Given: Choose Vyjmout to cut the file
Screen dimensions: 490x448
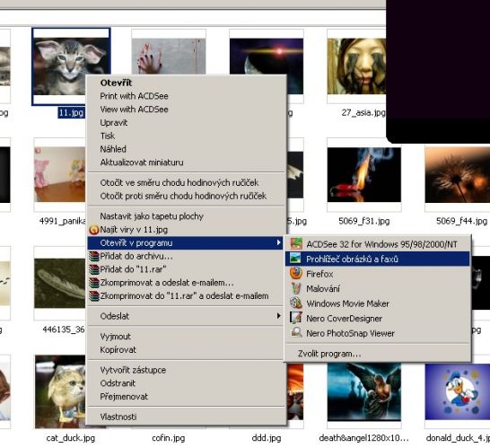Looking at the screenshot, I should [x=115, y=337].
